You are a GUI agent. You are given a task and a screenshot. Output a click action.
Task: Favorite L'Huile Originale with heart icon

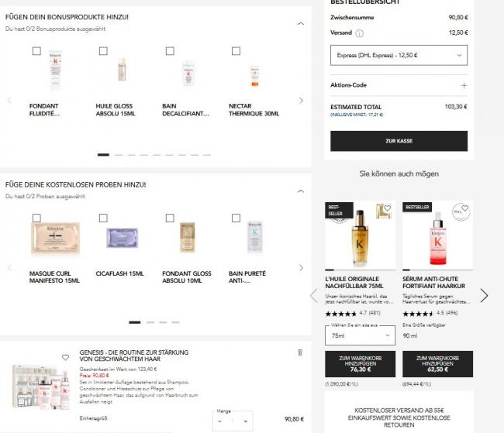coord(388,208)
